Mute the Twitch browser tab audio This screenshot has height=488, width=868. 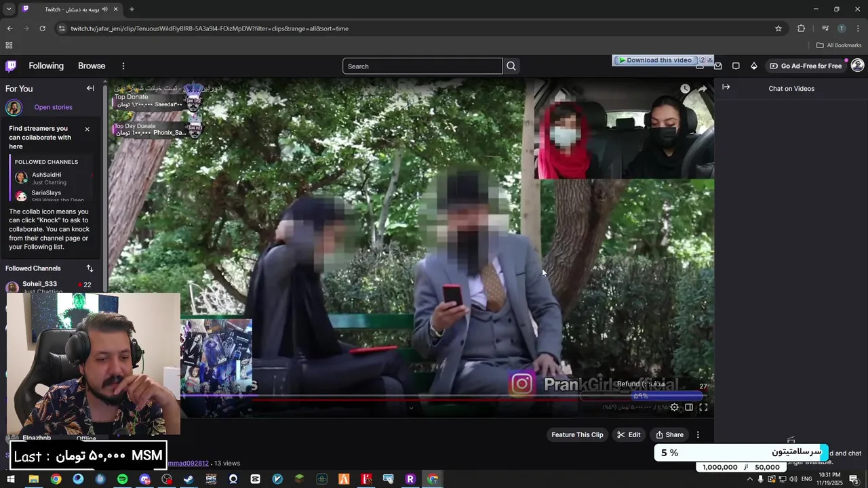click(104, 9)
